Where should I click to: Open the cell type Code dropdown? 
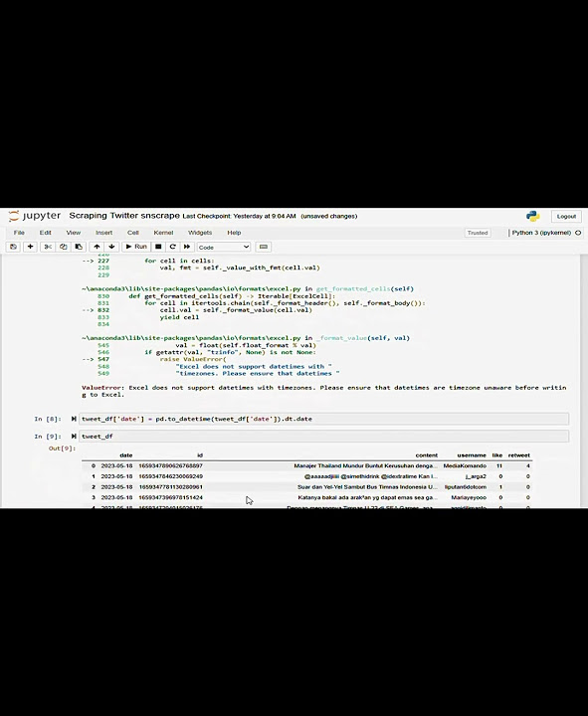click(224, 247)
